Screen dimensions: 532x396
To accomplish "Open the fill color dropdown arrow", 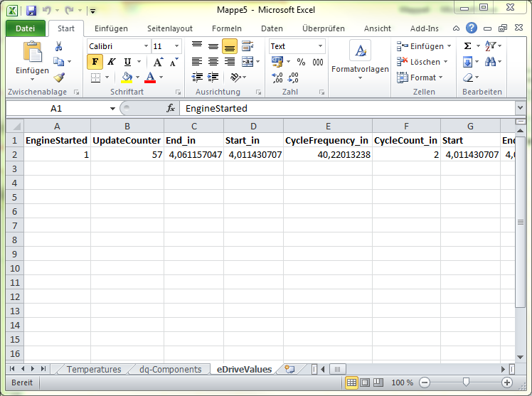I will tap(137, 77).
